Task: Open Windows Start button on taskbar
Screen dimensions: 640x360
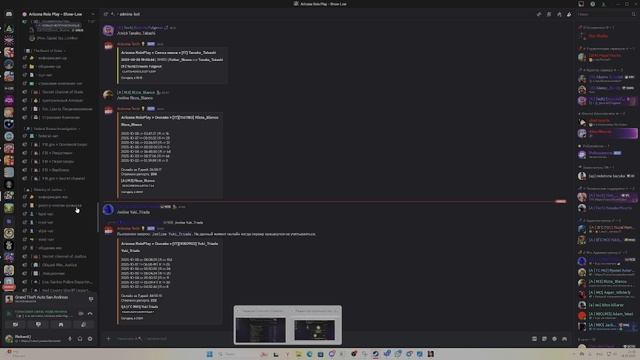Action: [x=209, y=354]
